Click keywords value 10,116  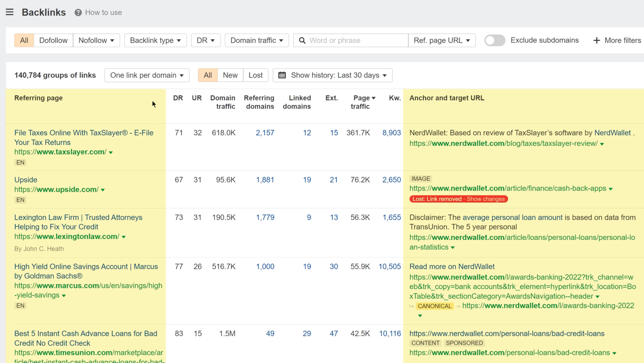pos(390,334)
